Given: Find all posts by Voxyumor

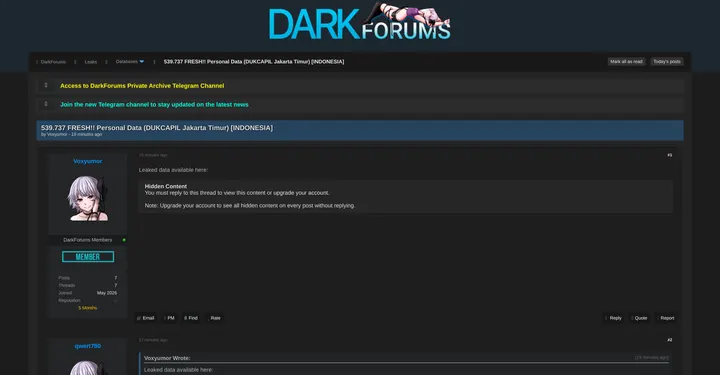Looking at the screenshot, I should (x=191, y=318).
